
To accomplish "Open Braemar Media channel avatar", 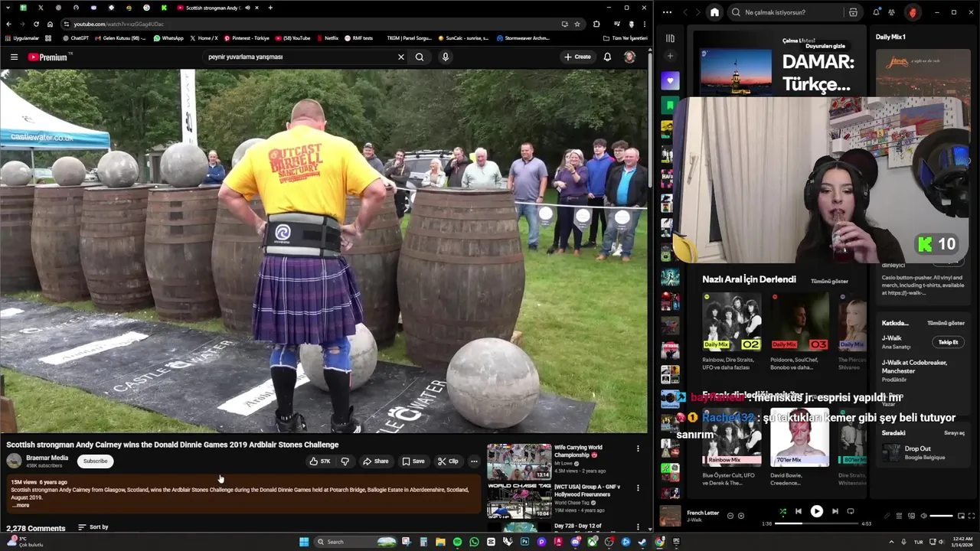I will click(14, 461).
